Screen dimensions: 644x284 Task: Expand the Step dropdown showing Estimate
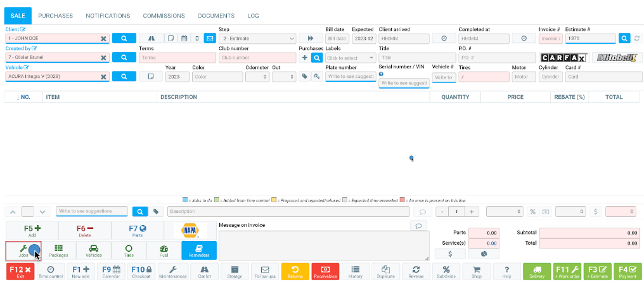(257, 38)
